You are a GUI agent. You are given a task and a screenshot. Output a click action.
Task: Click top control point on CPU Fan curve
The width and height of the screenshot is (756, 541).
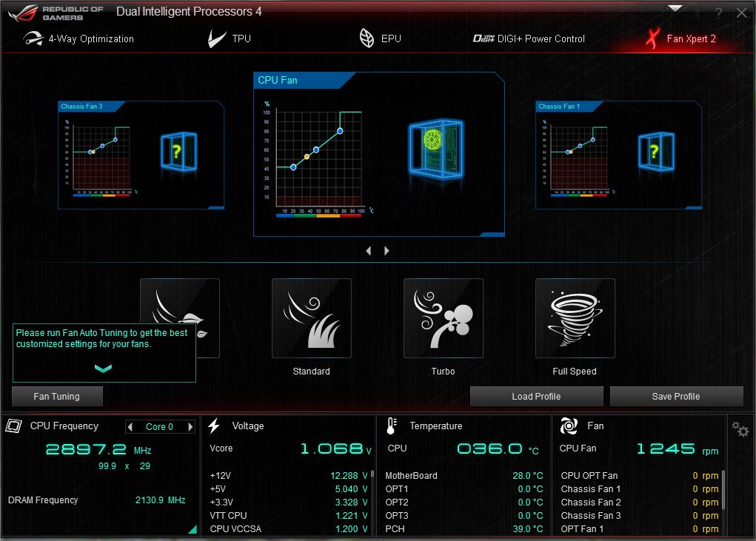click(x=340, y=130)
